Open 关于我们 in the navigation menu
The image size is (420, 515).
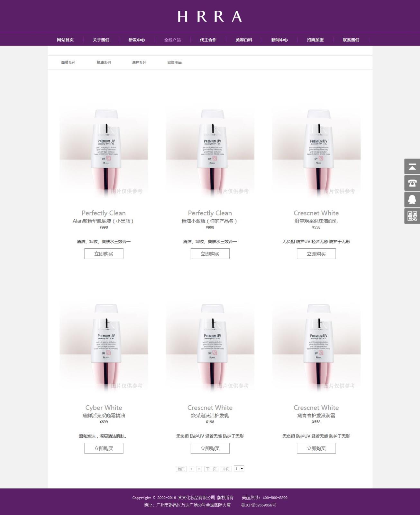(101, 40)
